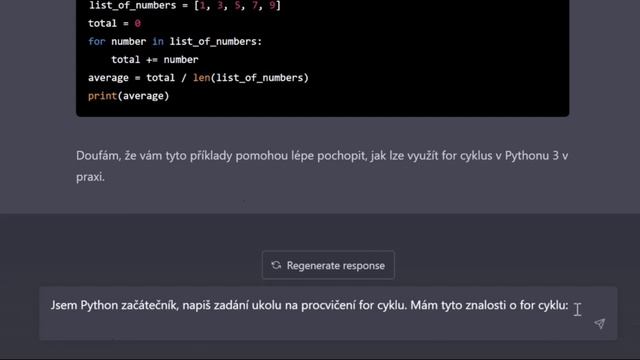640x360 pixels.
Task: Click the send message paper plane icon
Action: click(x=600, y=324)
